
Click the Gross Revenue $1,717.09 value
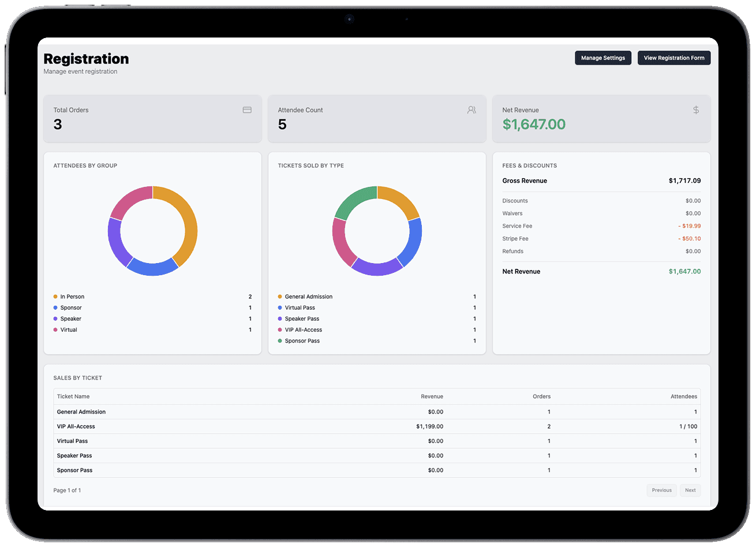[684, 181]
